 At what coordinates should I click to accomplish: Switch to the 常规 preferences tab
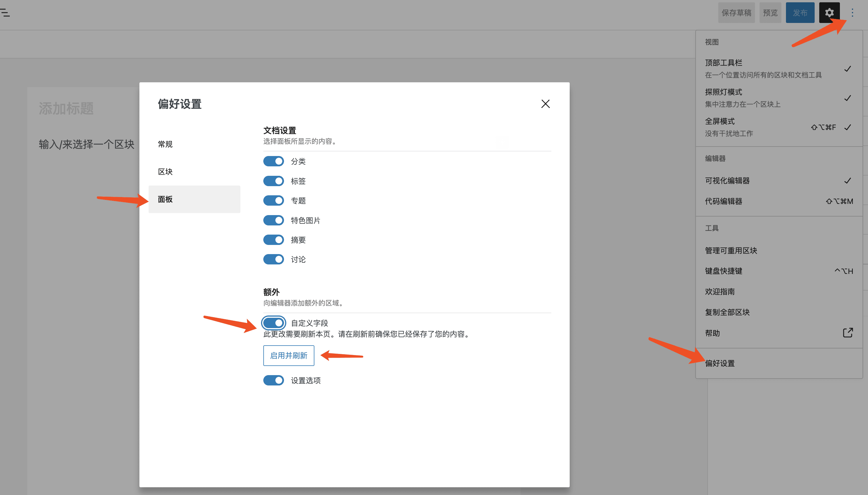point(194,144)
